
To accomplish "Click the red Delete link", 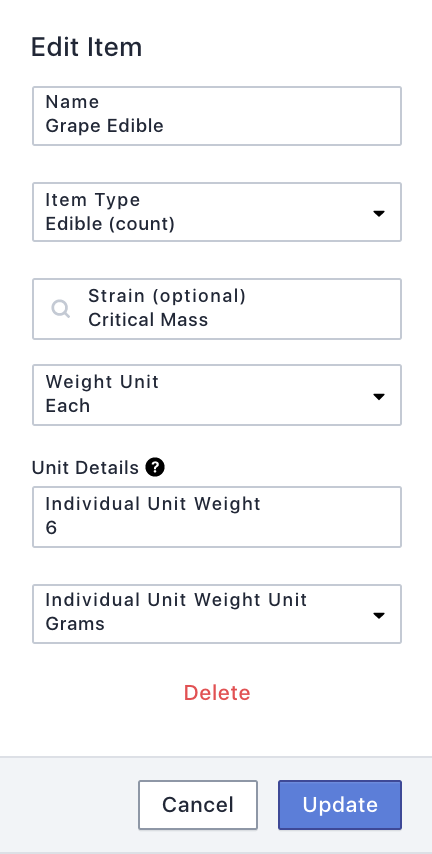I will pos(217,693).
